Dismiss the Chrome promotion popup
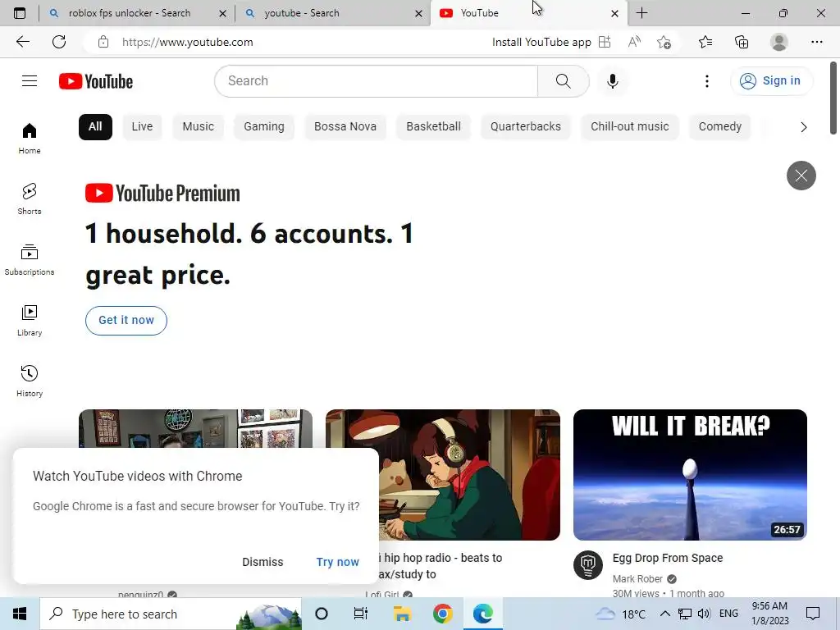Screen dimensions: 840x630 [262, 562]
